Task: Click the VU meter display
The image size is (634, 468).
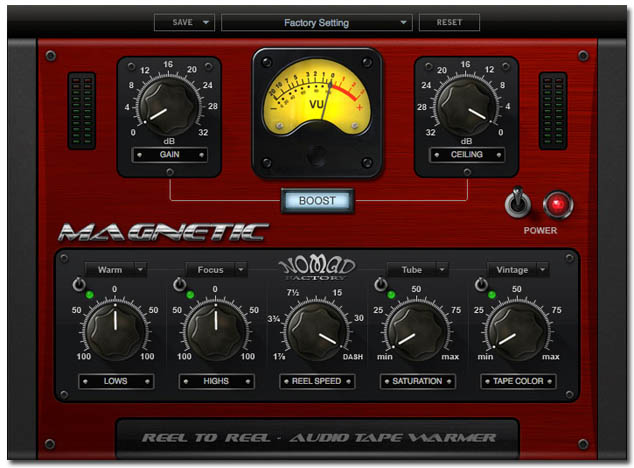Action: point(317,96)
